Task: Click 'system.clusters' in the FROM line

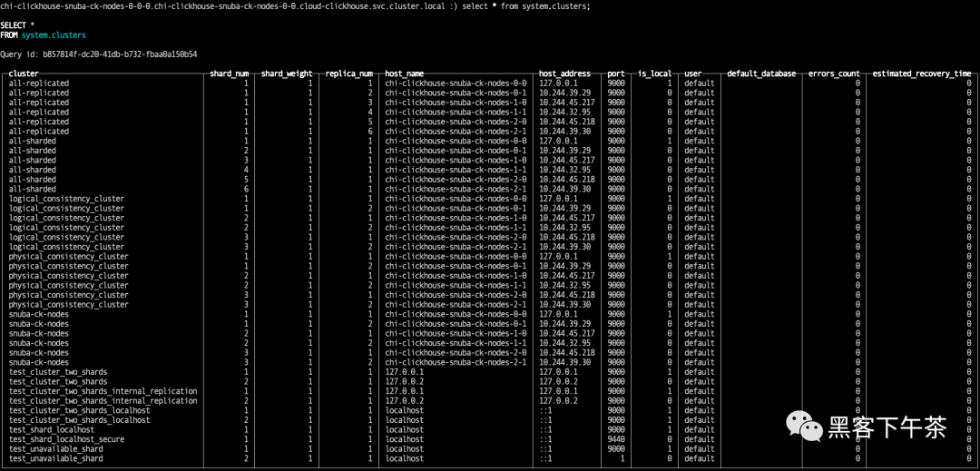Action: tap(54, 35)
